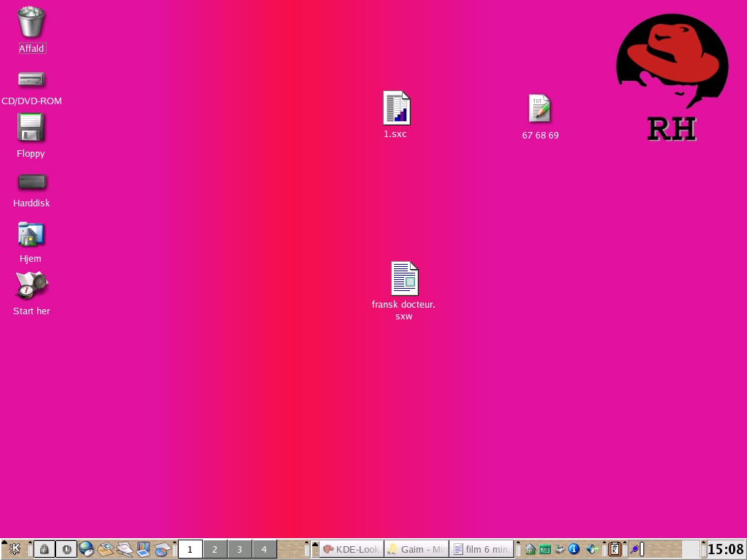Click the Start her compass icon
Image resolution: width=747 pixels, height=560 pixels.
[31, 285]
